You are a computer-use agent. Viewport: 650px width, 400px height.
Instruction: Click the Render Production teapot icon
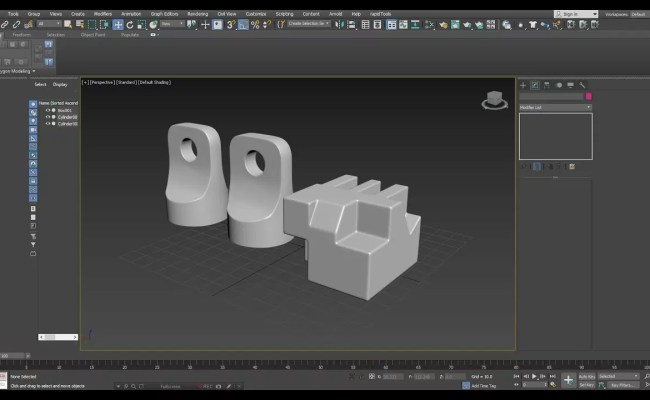coord(467,25)
